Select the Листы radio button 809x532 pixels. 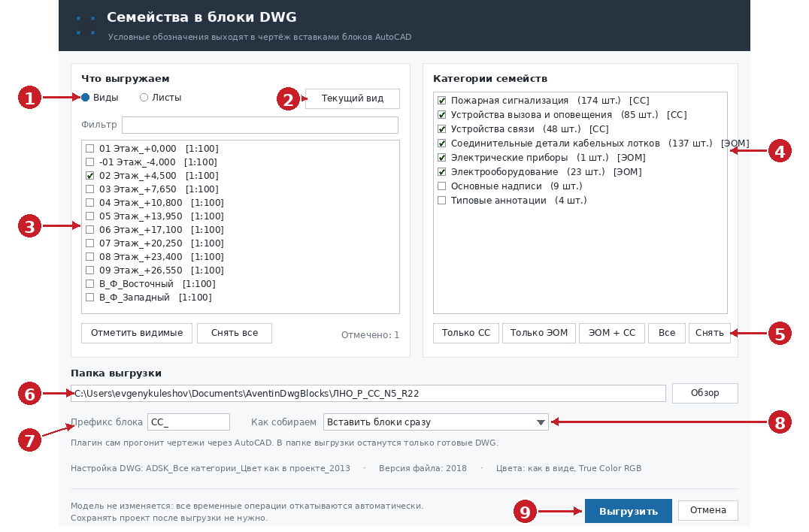tap(144, 98)
